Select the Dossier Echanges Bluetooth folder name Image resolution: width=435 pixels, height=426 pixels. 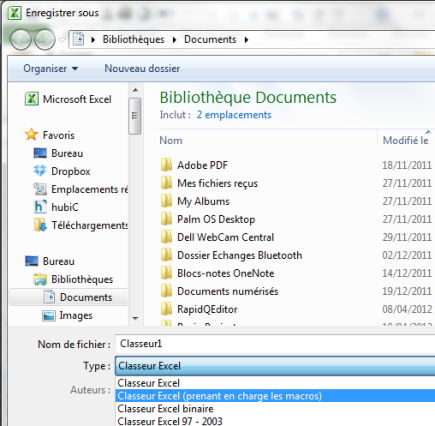tap(240, 255)
